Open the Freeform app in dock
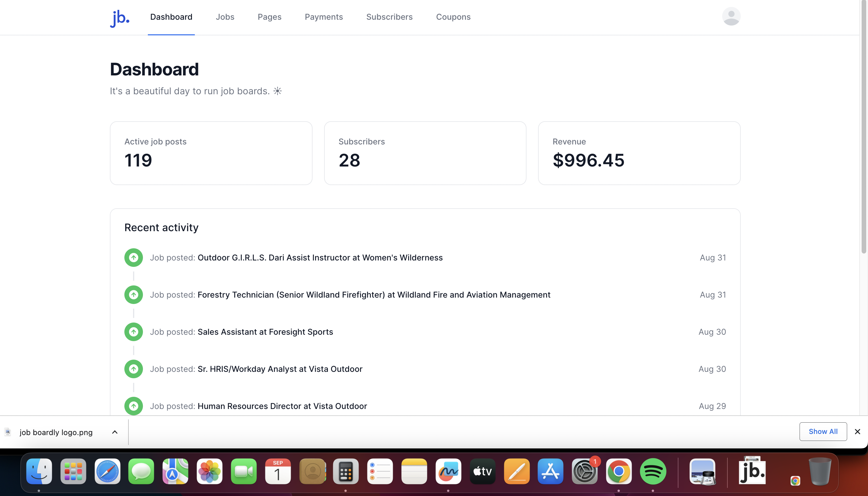The image size is (868, 496). tap(448, 471)
